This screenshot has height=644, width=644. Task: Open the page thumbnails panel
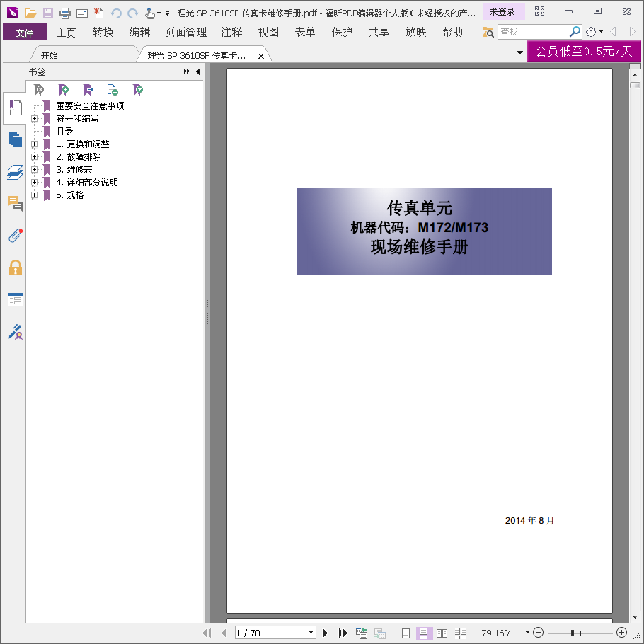point(15,140)
